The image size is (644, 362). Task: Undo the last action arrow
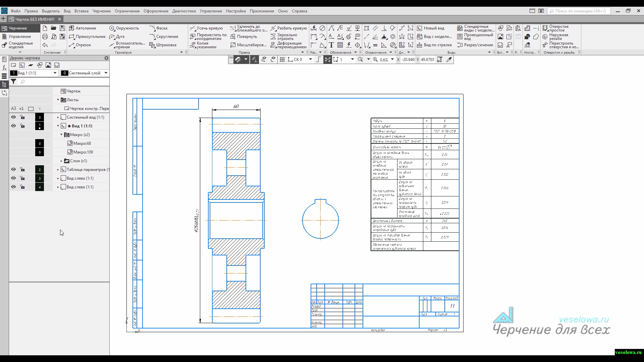pos(45,45)
